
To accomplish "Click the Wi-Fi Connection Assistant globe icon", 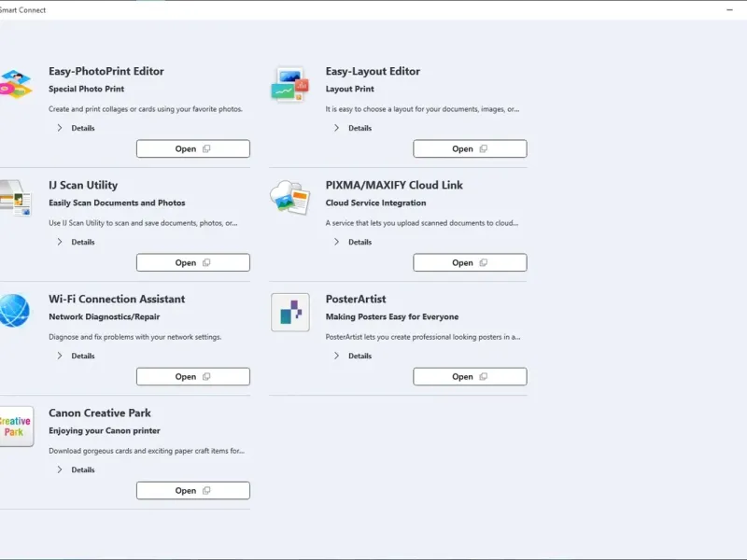I will pyautogui.click(x=14, y=311).
